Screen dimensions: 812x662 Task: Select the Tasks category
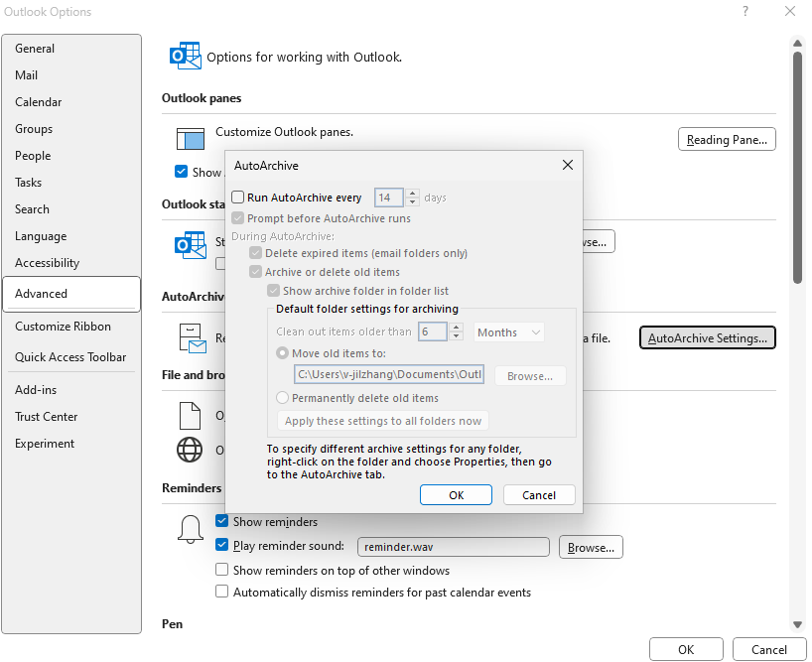click(x=70, y=183)
